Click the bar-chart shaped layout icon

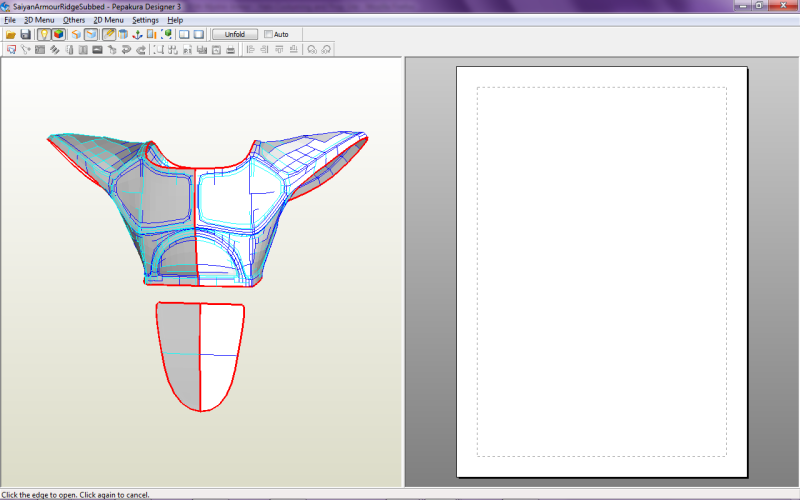(202, 49)
